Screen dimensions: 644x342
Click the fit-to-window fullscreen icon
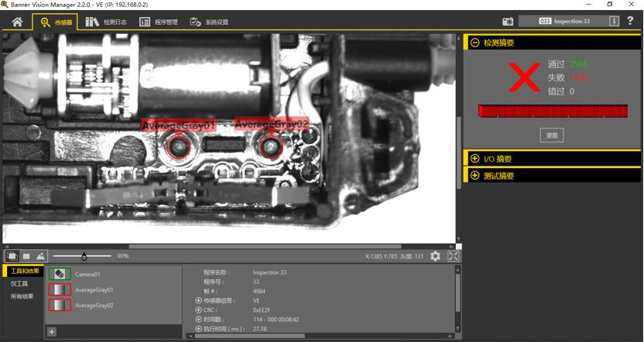click(454, 256)
